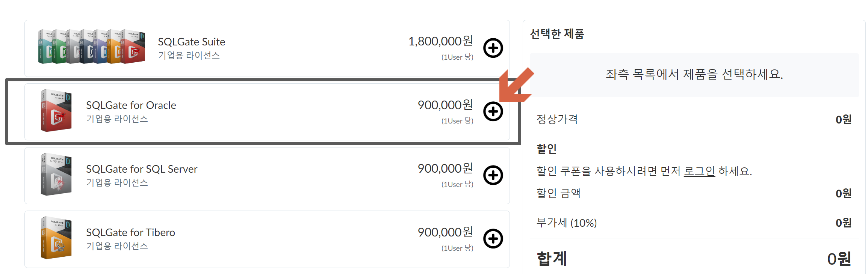Open the 로그인 link for discount coupon
Viewport: 868px width, 274px height.
tap(699, 171)
